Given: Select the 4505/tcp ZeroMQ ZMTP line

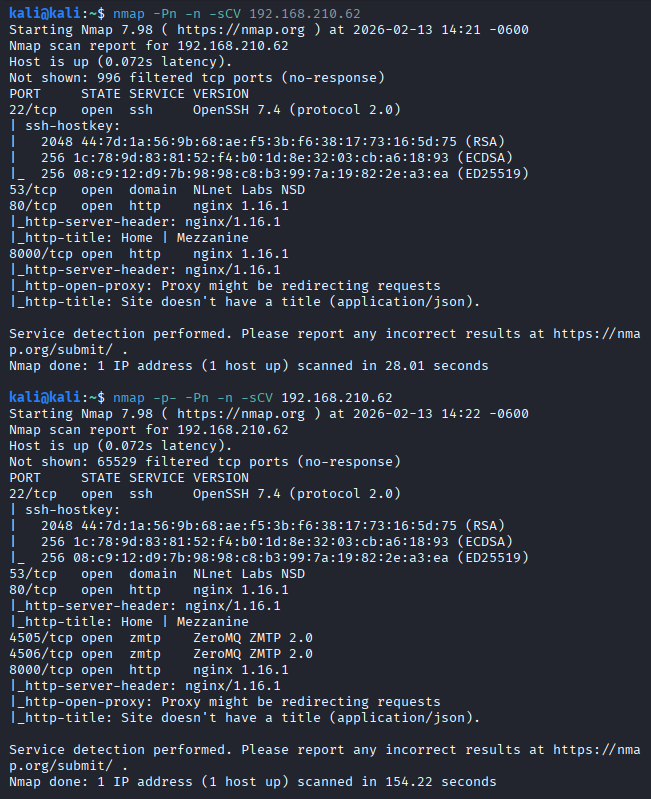Looking at the screenshot, I should pyautogui.click(x=160, y=638).
